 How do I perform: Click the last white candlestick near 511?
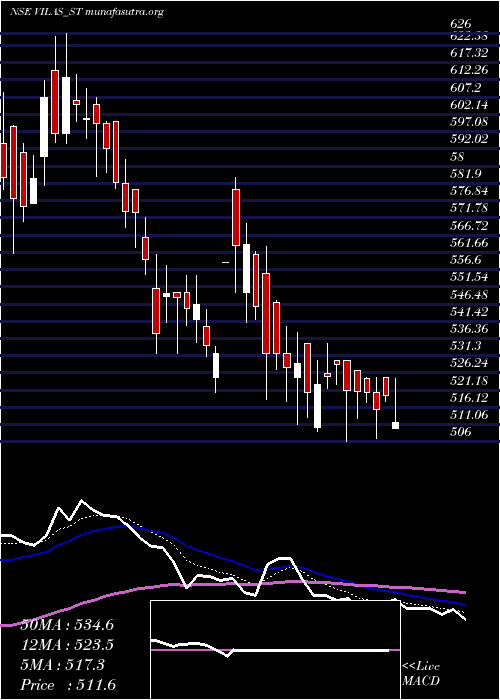(x=396, y=425)
